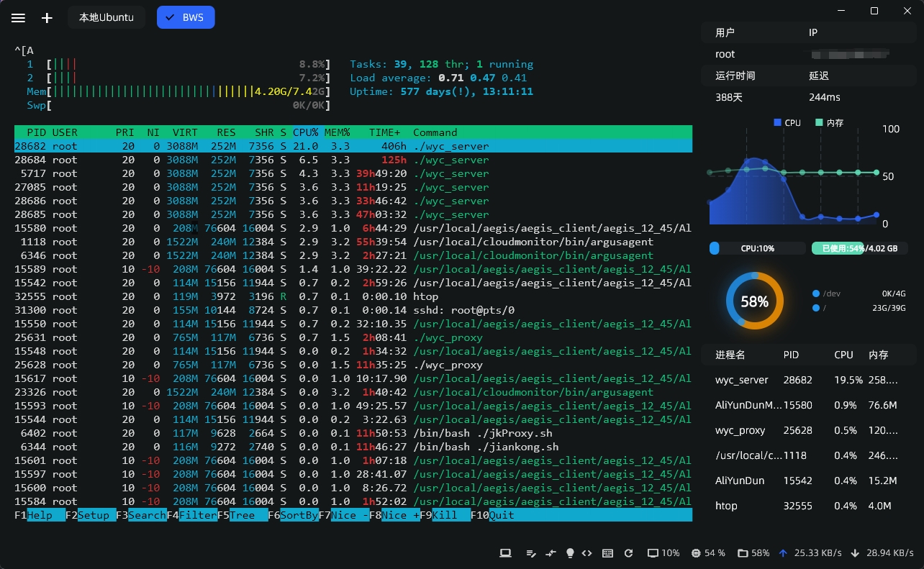
Task: Click the on-screen keyboard icon in status bar
Action: (x=608, y=553)
